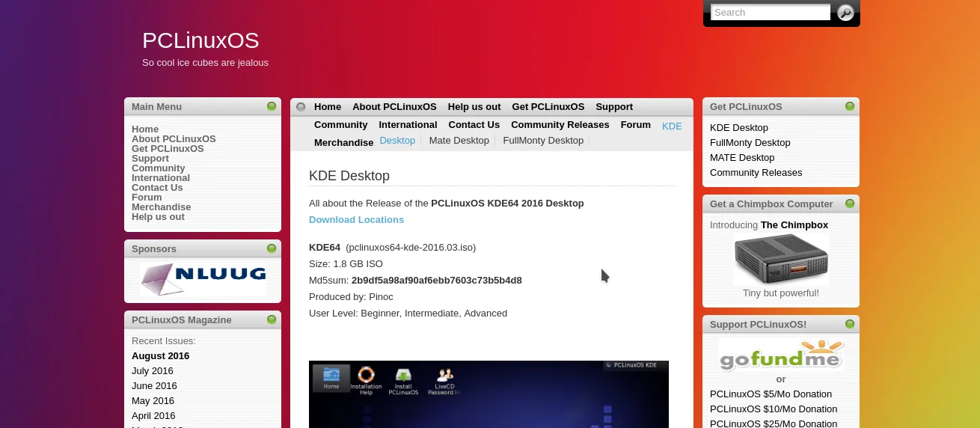Open MATE Desktop in Get PCLinuxOS panel
Viewport: 980px width, 428px height.
tap(742, 157)
